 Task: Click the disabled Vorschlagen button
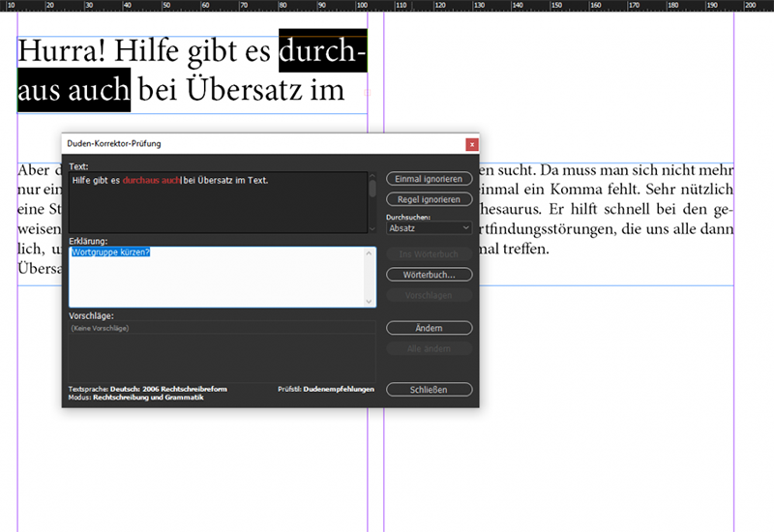click(429, 296)
